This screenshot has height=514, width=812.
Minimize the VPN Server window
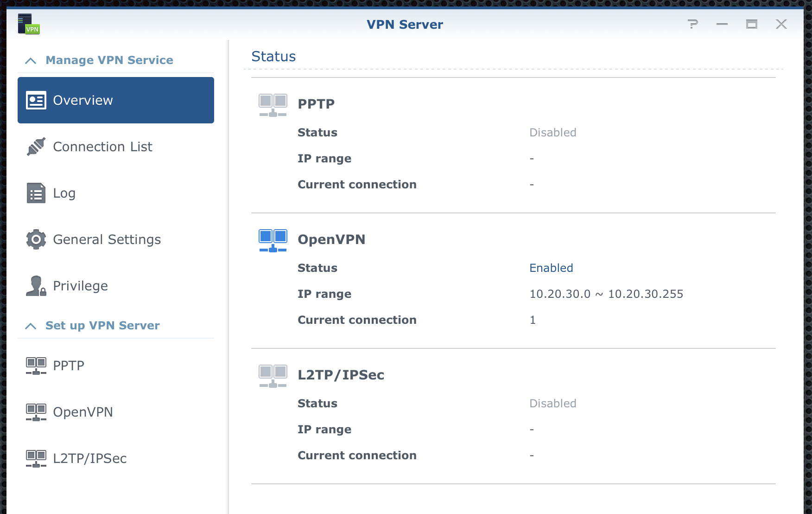tap(722, 24)
